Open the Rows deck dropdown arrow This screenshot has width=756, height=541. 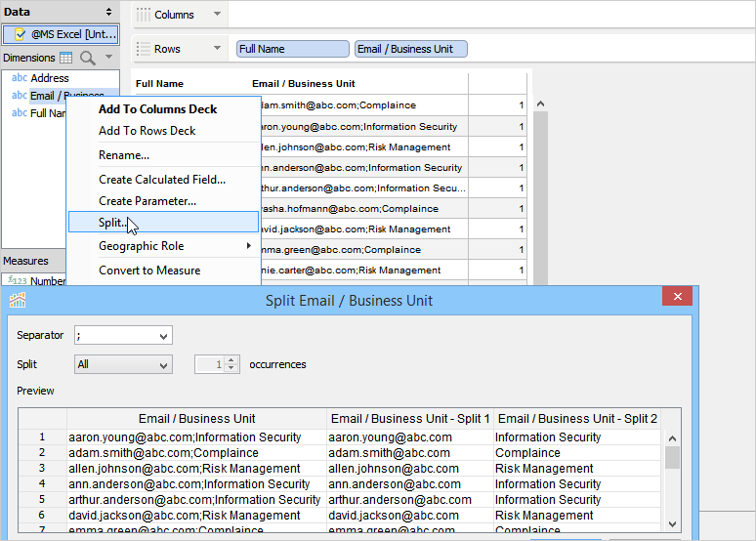click(x=217, y=48)
